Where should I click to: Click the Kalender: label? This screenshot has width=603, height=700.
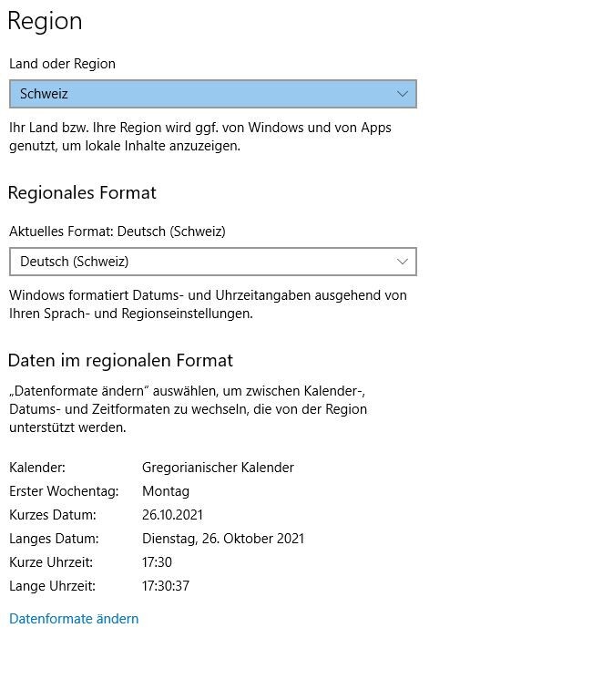[x=37, y=468]
